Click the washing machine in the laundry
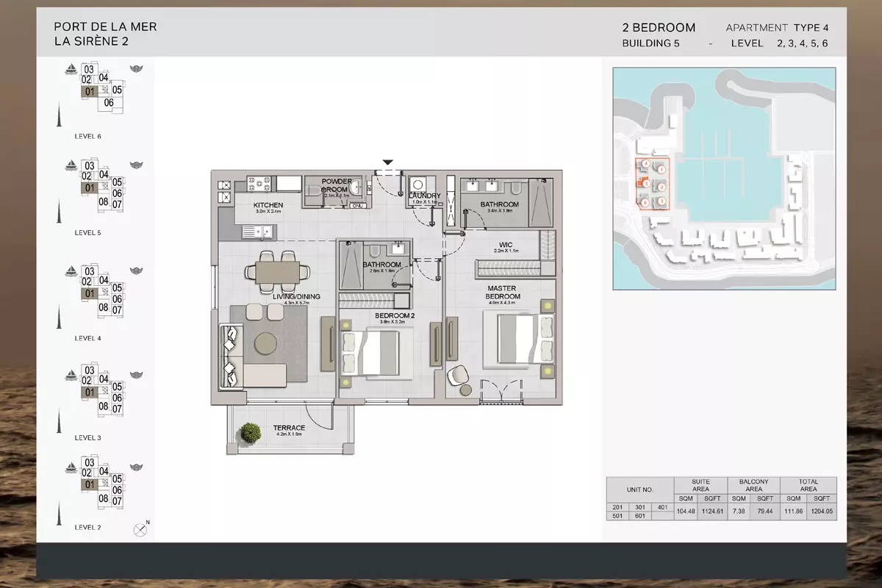 [417, 184]
